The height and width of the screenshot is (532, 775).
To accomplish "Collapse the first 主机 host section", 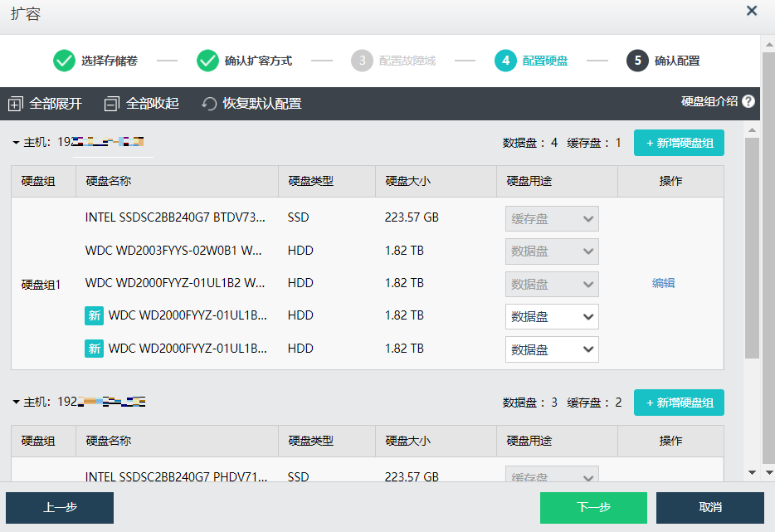I will point(17,143).
